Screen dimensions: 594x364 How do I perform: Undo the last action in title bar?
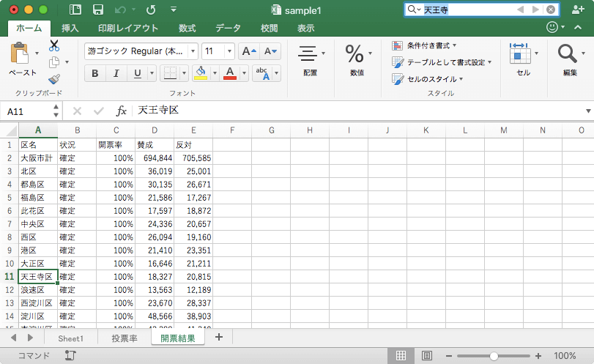click(120, 10)
